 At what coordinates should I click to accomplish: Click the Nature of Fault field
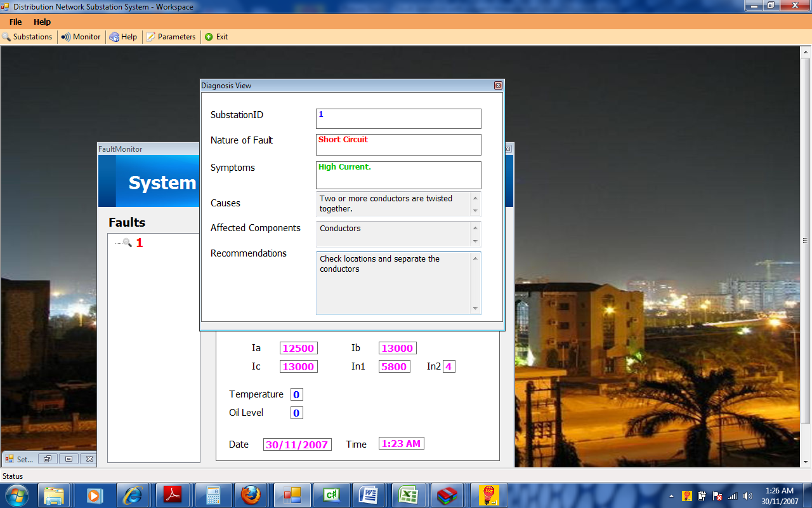click(x=398, y=144)
